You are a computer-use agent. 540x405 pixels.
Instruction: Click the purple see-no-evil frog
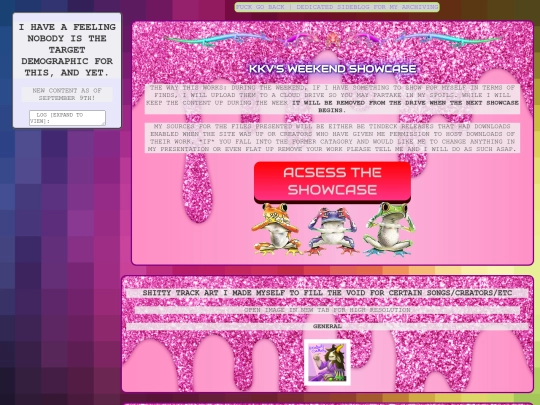(x=332, y=230)
